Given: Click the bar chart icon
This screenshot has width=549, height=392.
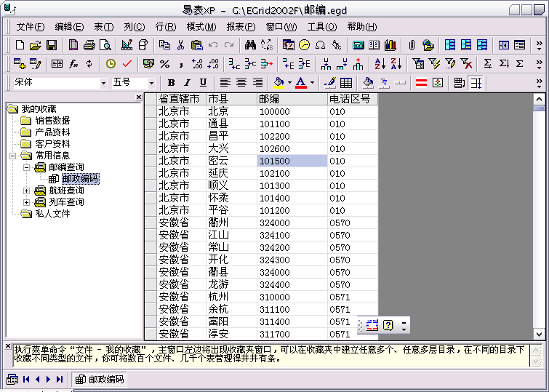Looking at the screenshot, I should [x=390, y=45].
